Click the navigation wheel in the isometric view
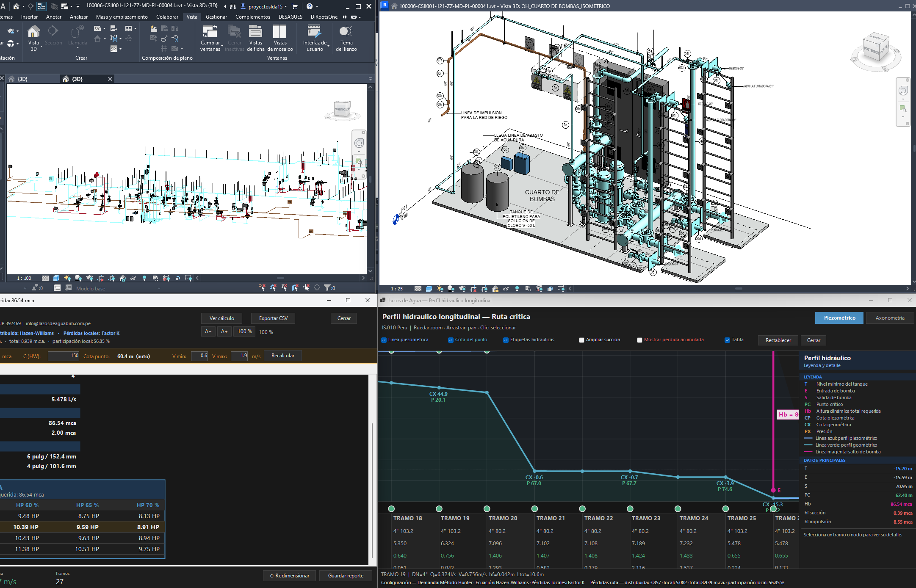Image resolution: width=916 pixels, height=588 pixels. [x=903, y=91]
